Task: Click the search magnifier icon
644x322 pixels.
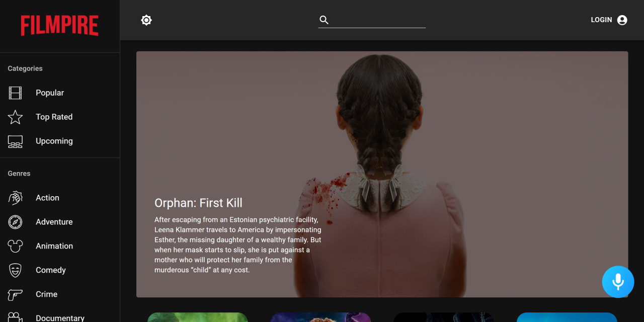Action: pyautogui.click(x=324, y=20)
